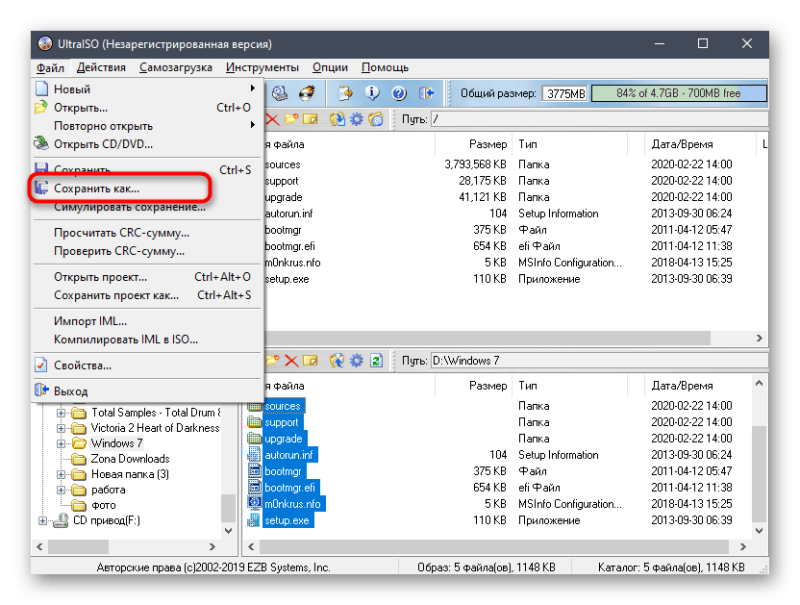The width and height of the screenshot is (800, 605).
Task: Click the horizontal scrollbar of the image file list
Action: [x=488, y=338]
